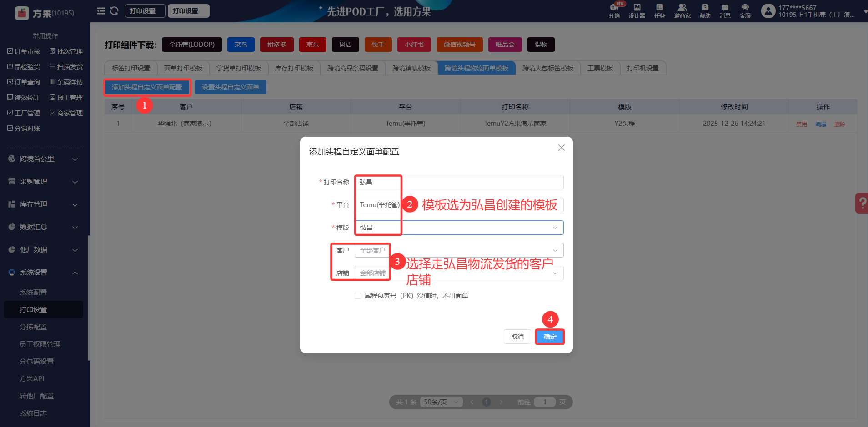Open the 分销 icon in the top bar
868x427 pixels.
tap(614, 11)
